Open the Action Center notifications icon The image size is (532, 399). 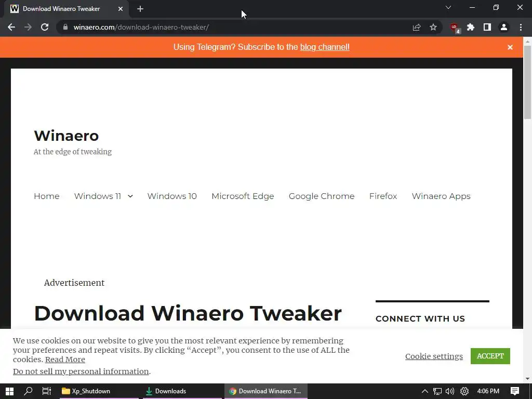pyautogui.click(x=515, y=391)
